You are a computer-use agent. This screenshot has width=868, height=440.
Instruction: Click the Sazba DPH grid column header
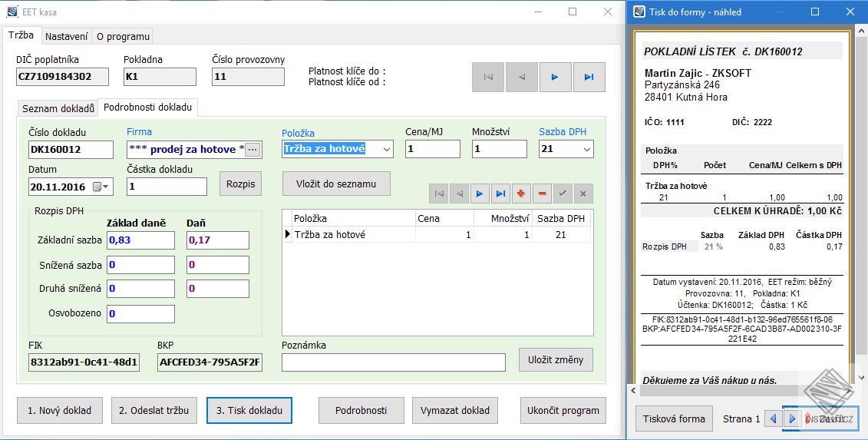(561, 218)
